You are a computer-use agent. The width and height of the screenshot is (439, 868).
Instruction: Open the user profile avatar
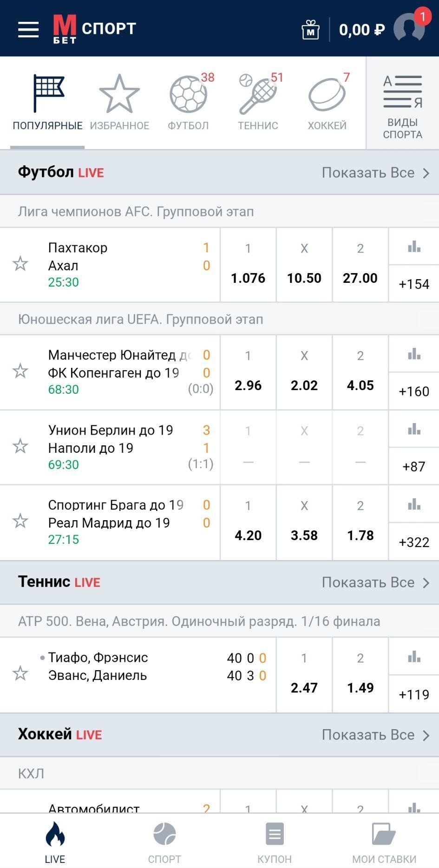pyautogui.click(x=409, y=28)
